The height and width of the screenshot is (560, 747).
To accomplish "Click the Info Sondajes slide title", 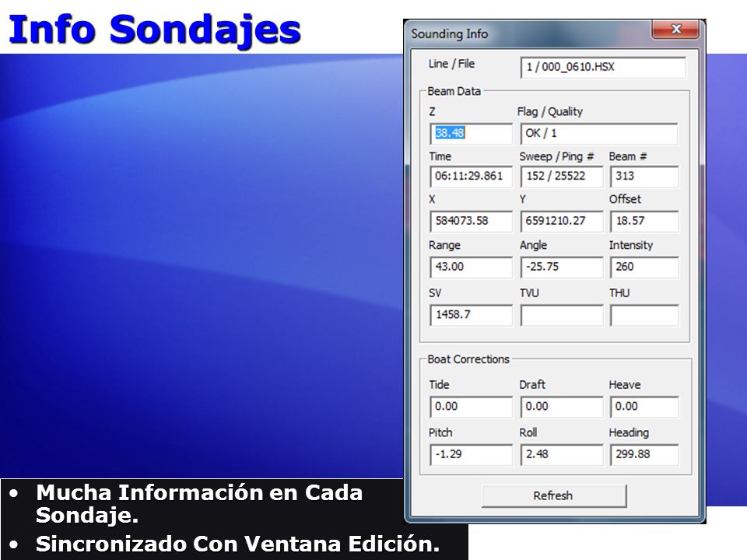I will [155, 30].
